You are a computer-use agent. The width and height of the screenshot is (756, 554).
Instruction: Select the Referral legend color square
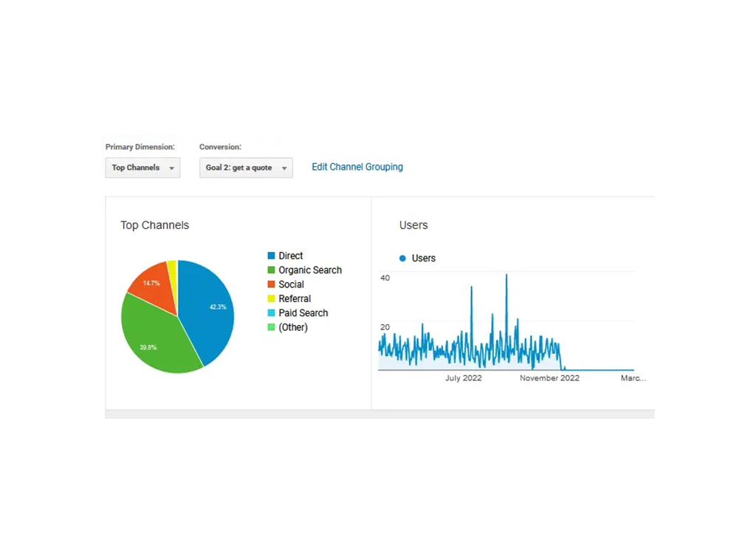click(272, 298)
